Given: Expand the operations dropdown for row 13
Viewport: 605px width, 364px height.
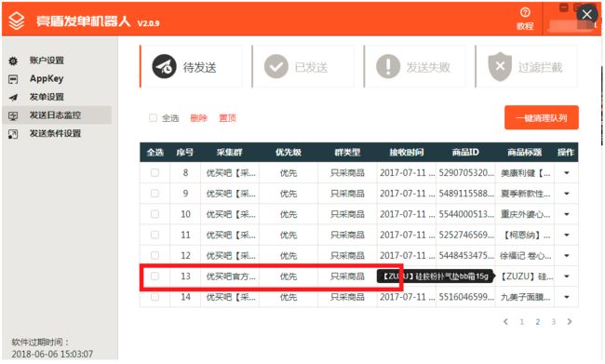Looking at the screenshot, I should point(567,276).
